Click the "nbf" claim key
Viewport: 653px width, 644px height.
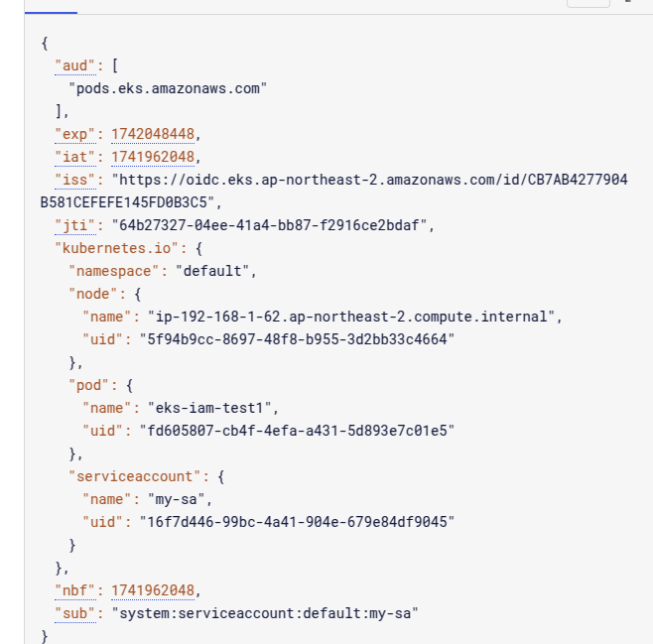coord(74,590)
